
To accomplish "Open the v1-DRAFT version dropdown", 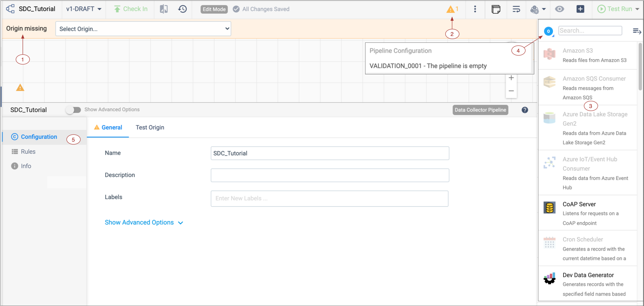I will click(84, 9).
